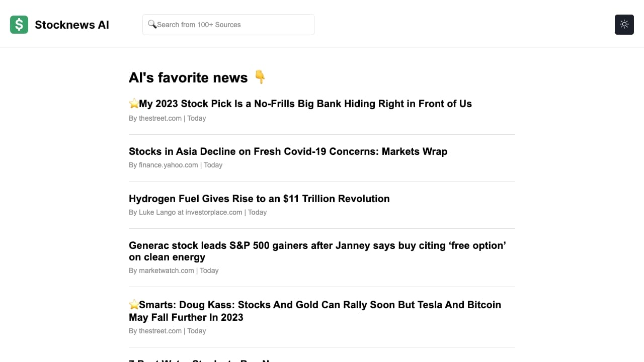The image size is (644, 362).
Task: Click the marketwatch.com source under the Generac article
Action: [x=166, y=270]
